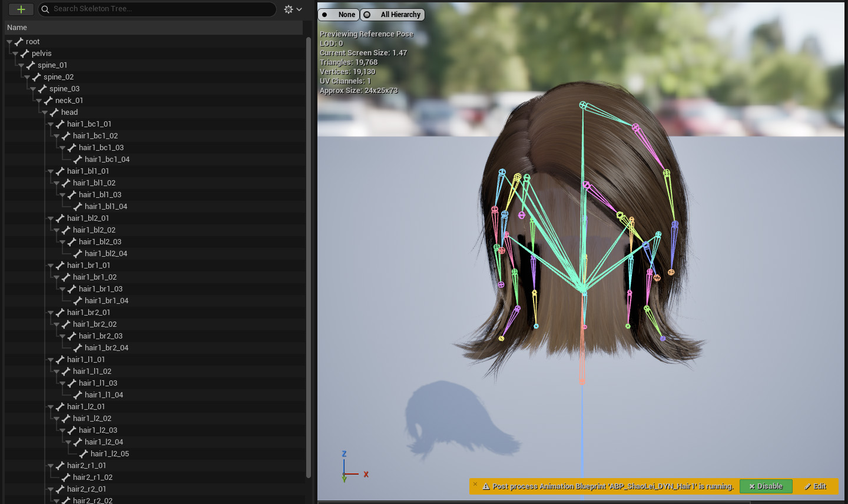
Task: Click the bone icon beside pelvis
Action: 25,54
